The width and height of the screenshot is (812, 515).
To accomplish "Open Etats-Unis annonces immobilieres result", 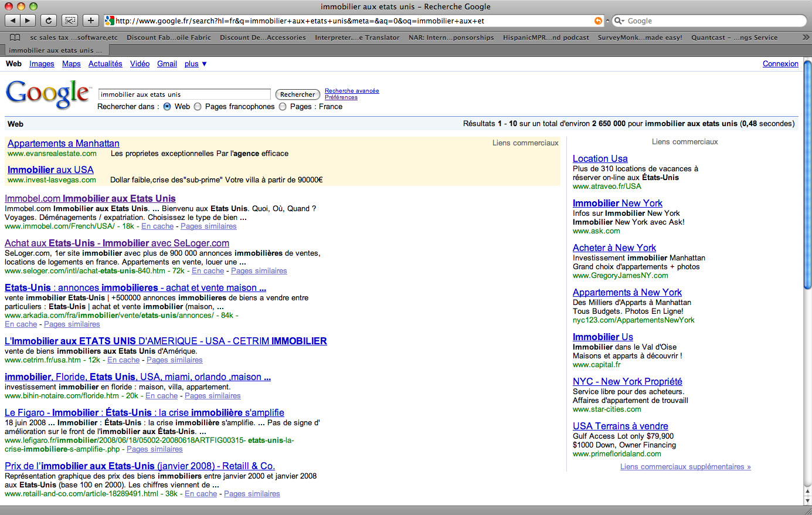I will (135, 288).
